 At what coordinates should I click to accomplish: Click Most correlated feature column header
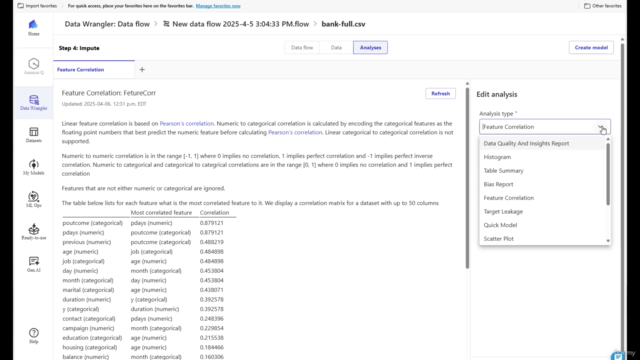coord(161,213)
